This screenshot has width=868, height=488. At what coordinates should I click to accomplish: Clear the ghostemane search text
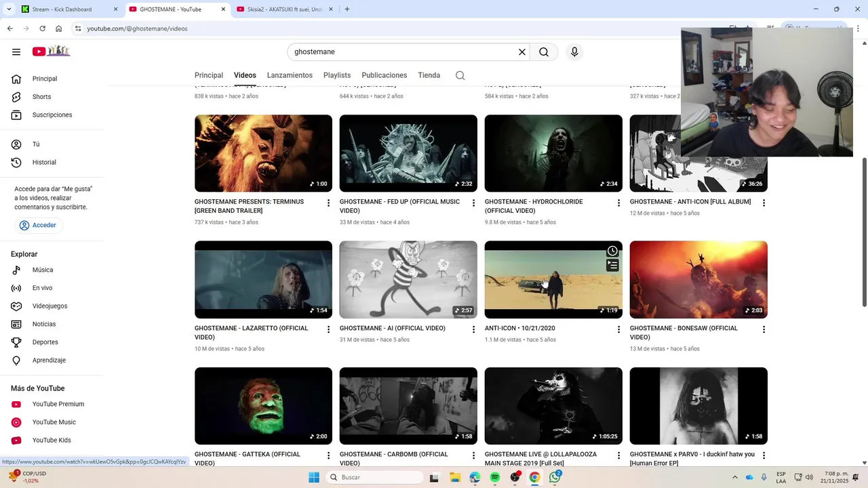click(x=522, y=52)
